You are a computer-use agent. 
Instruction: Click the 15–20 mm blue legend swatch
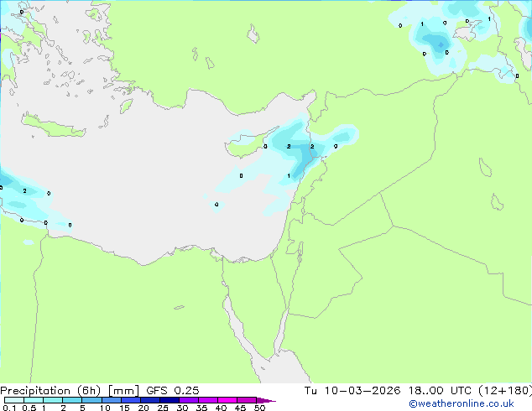point(131,400)
